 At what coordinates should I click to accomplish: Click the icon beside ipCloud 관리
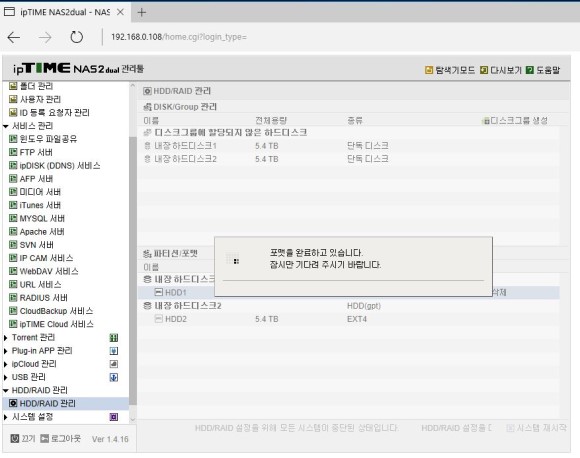click(x=114, y=364)
